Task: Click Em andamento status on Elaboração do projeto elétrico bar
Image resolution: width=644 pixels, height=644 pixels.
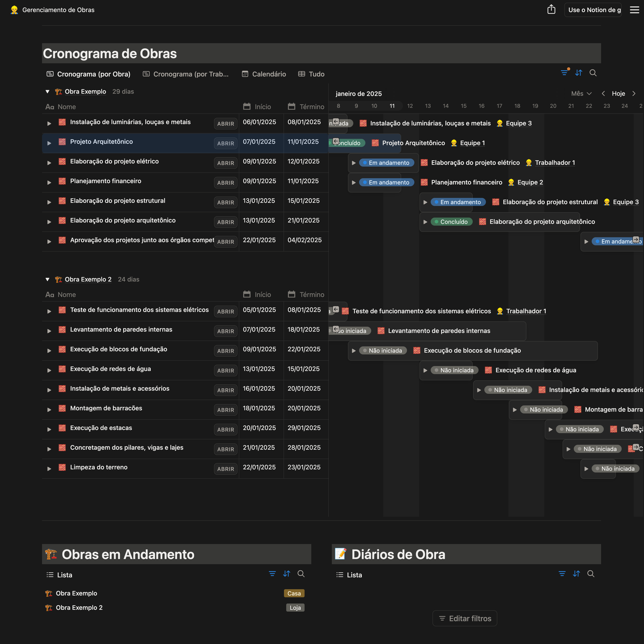Action: click(387, 163)
